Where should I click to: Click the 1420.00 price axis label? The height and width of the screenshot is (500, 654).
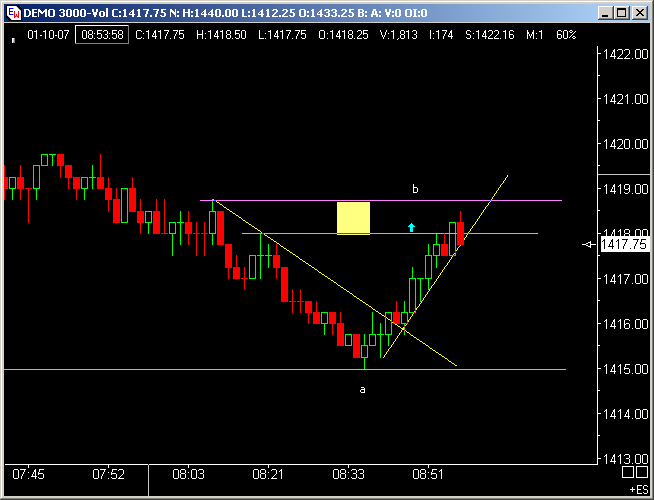coord(626,144)
